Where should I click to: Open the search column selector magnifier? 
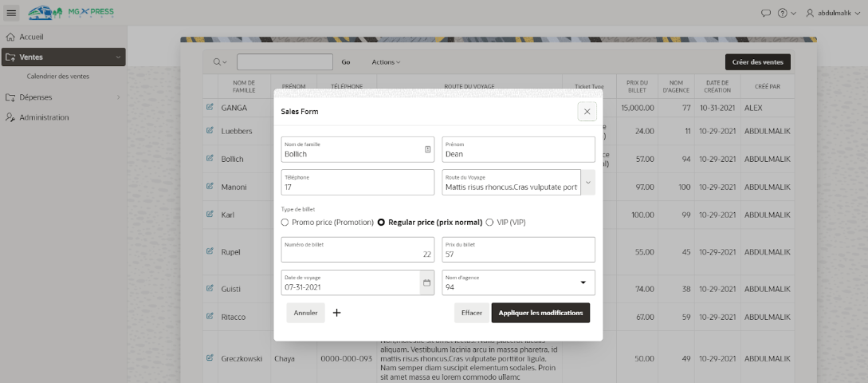click(x=220, y=62)
